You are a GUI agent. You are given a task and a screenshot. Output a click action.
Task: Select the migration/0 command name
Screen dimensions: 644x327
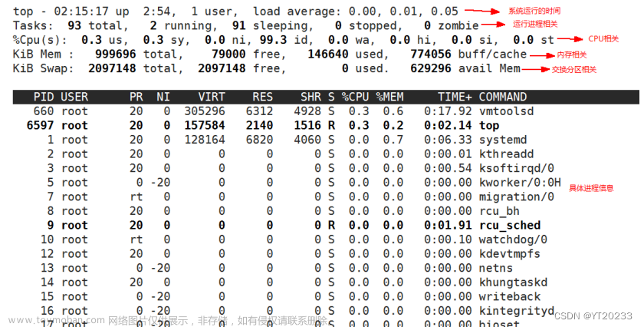(516, 197)
